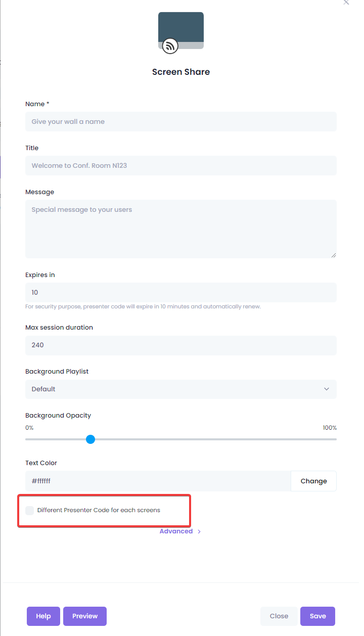Click the Close button at bottom
Screen dimensions: 364x636
tap(279, 616)
